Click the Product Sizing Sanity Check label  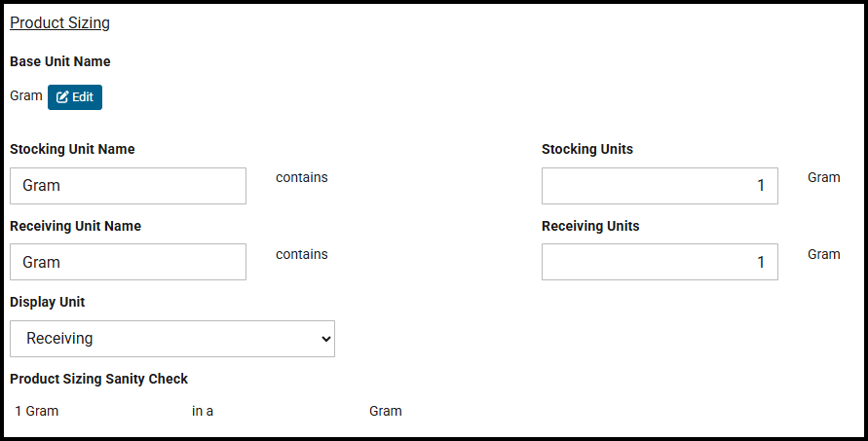(98, 379)
